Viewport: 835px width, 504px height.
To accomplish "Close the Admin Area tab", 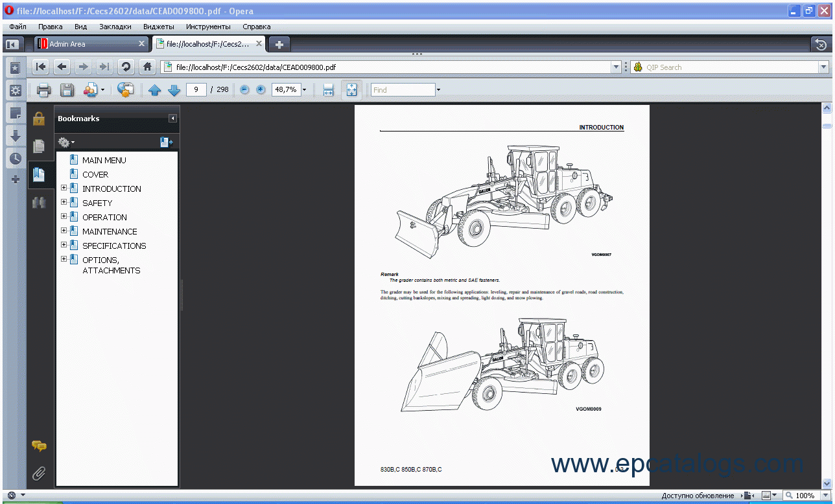I will 142,44.
